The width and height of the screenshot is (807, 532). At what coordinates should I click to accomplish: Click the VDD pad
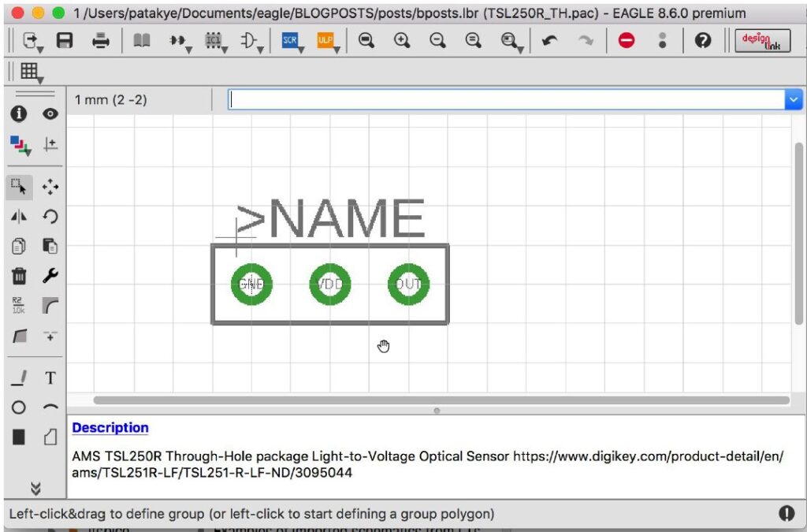(x=330, y=284)
